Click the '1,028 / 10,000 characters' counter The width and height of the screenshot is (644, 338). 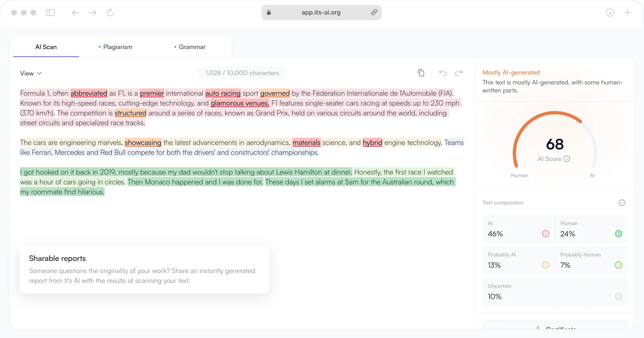[242, 73]
